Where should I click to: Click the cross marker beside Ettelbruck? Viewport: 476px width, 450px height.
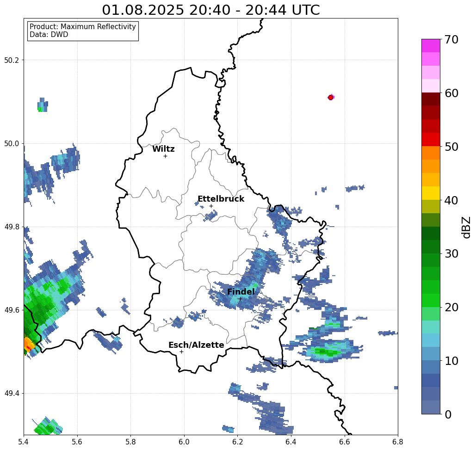(211, 206)
